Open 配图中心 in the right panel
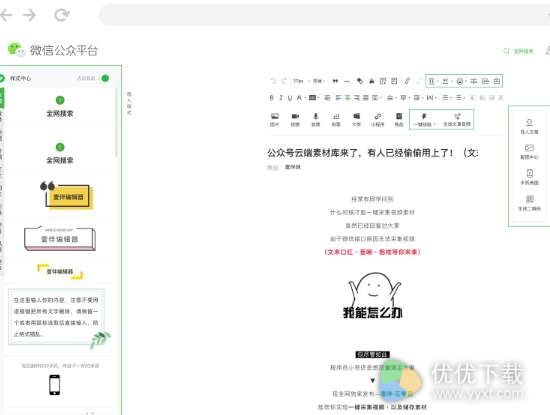 click(x=529, y=152)
